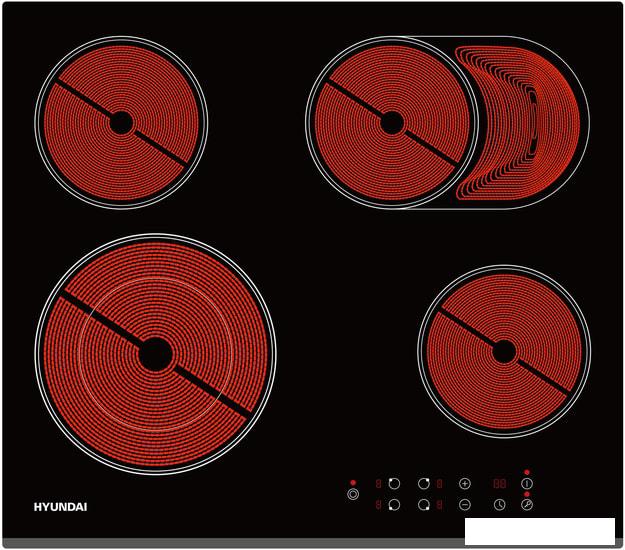The height and width of the screenshot is (550, 625).
Task: Select the rear-left zone touch key
Action: click(394, 483)
